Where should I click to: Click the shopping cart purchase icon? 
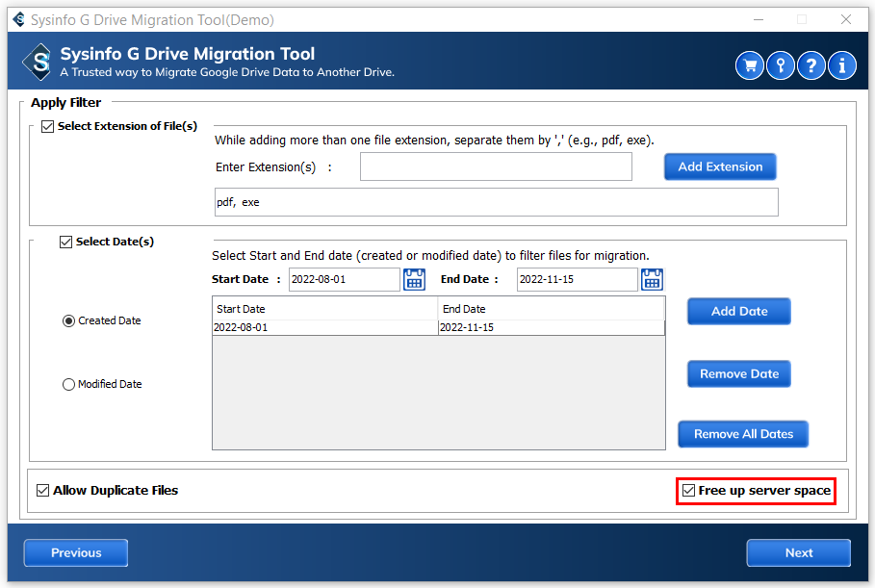(x=749, y=65)
